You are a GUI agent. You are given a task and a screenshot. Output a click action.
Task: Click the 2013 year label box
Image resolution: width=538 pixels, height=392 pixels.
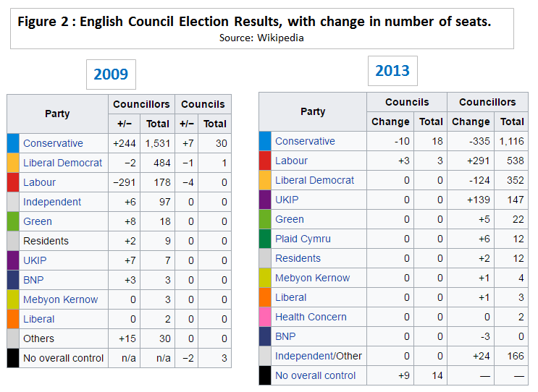tap(392, 71)
